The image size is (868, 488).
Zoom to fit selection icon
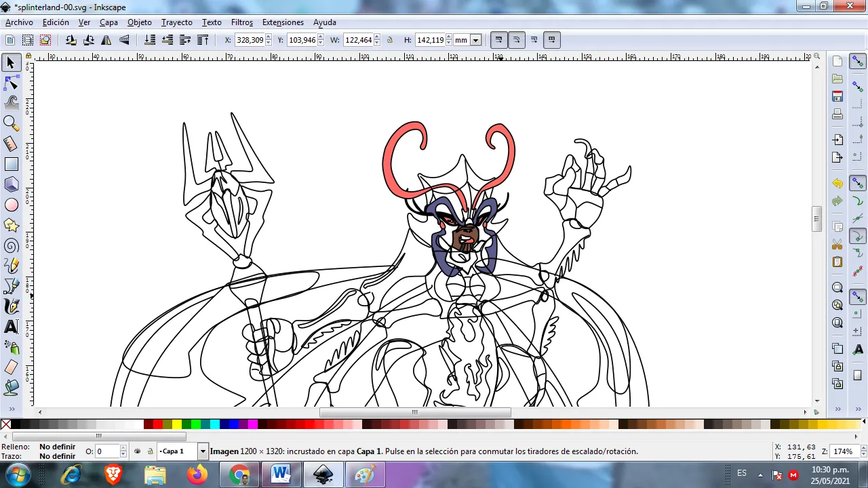tap(837, 287)
